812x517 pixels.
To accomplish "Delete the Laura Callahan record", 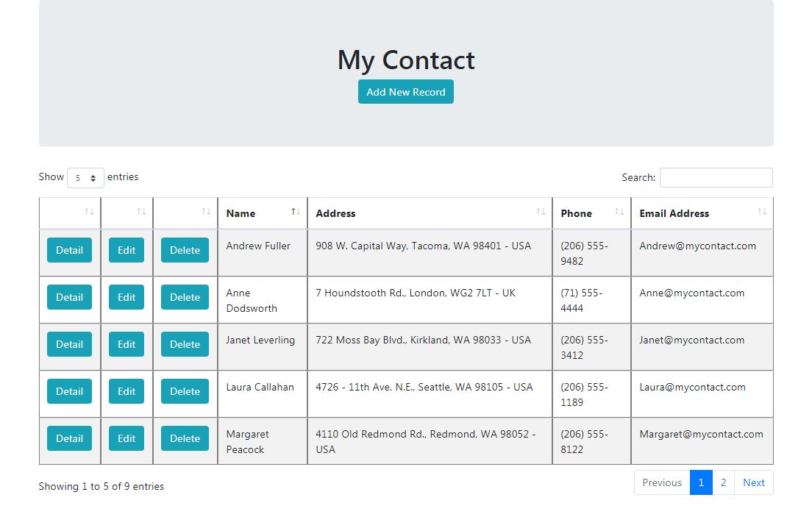I will click(x=185, y=392).
